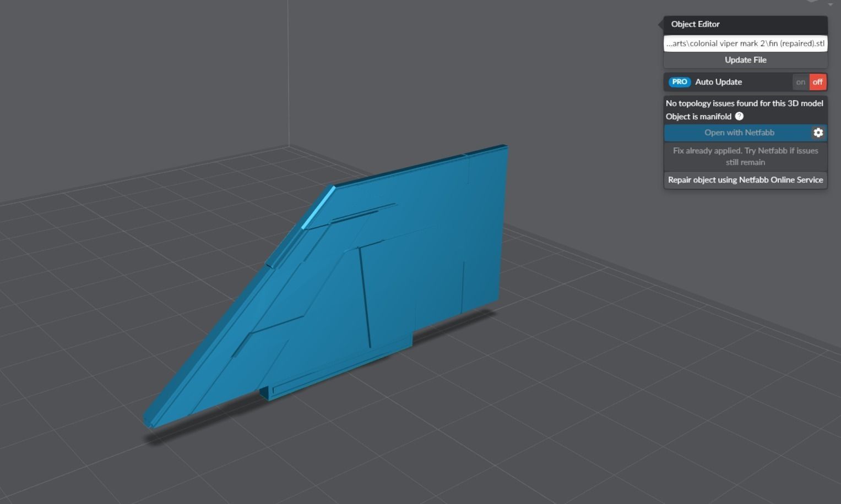The image size is (841, 504).
Task: Click the PRO badge
Action: point(680,82)
